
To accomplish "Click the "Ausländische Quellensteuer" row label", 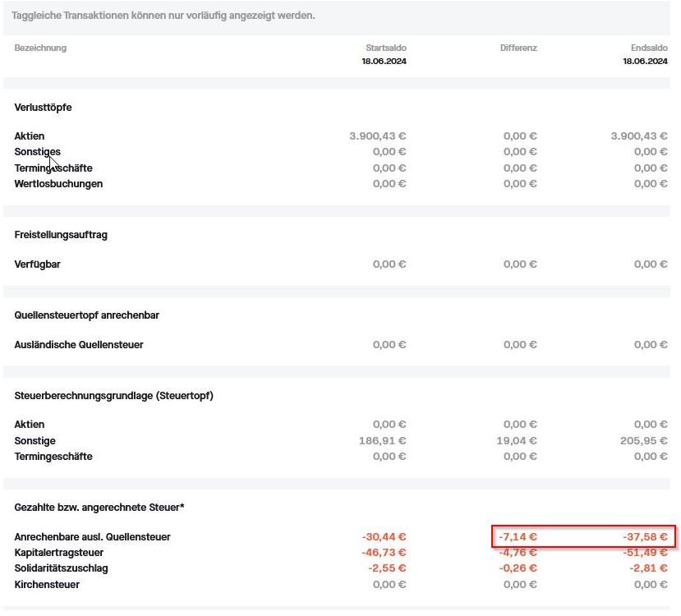I will coord(79,345).
